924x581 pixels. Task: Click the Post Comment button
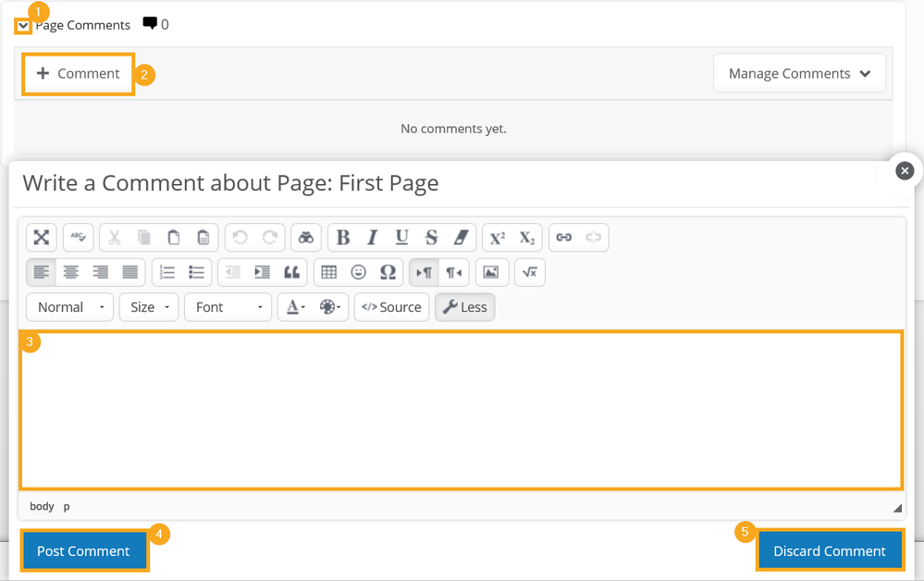pyautogui.click(x=83, y=551)
